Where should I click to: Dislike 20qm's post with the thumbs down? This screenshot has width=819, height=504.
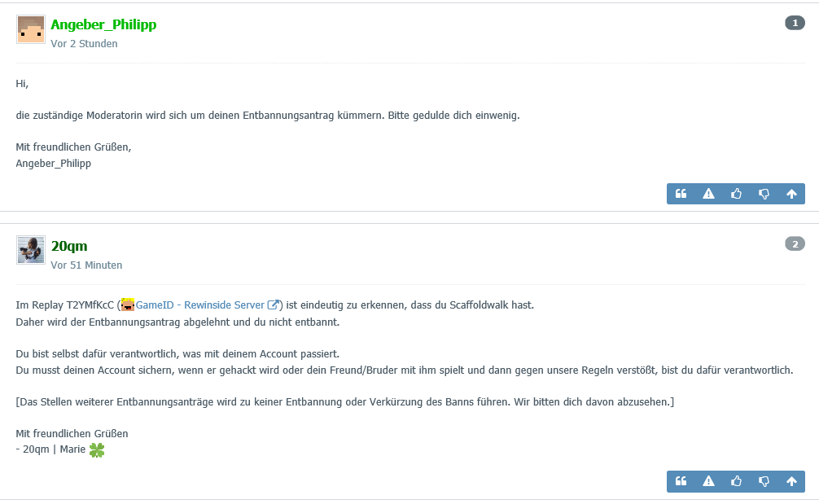[x=764, y=481]
